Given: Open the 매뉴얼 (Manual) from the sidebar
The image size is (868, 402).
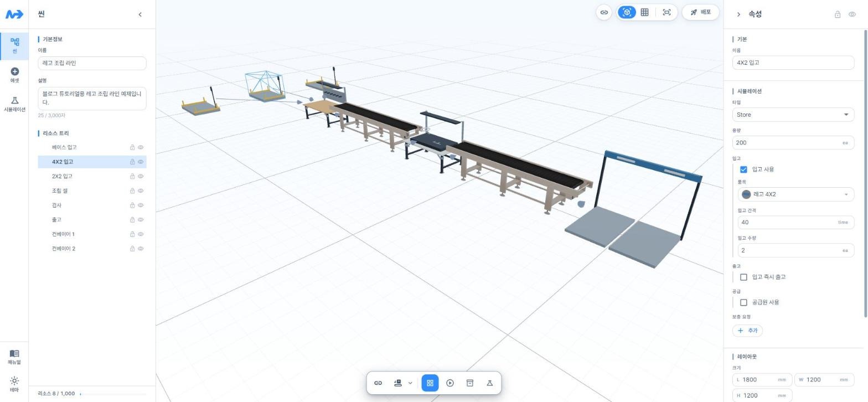Looking at the screenshot, I should tap(14, 357).
